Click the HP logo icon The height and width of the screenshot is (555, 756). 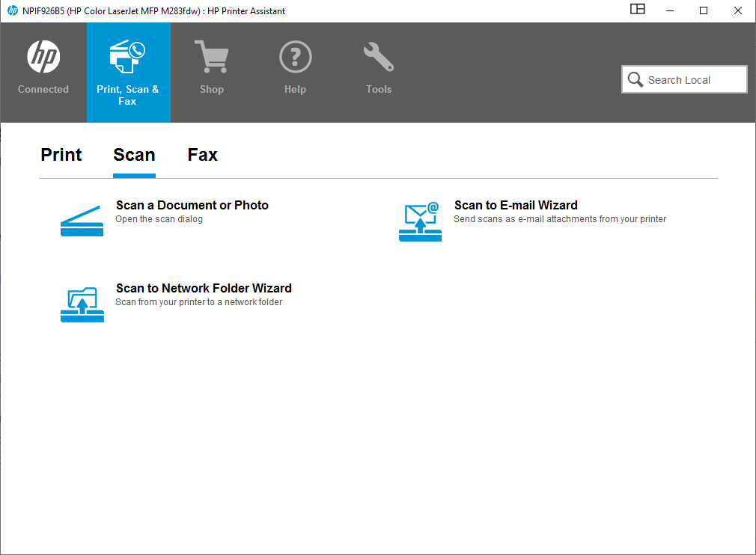(x=43, y=56)
